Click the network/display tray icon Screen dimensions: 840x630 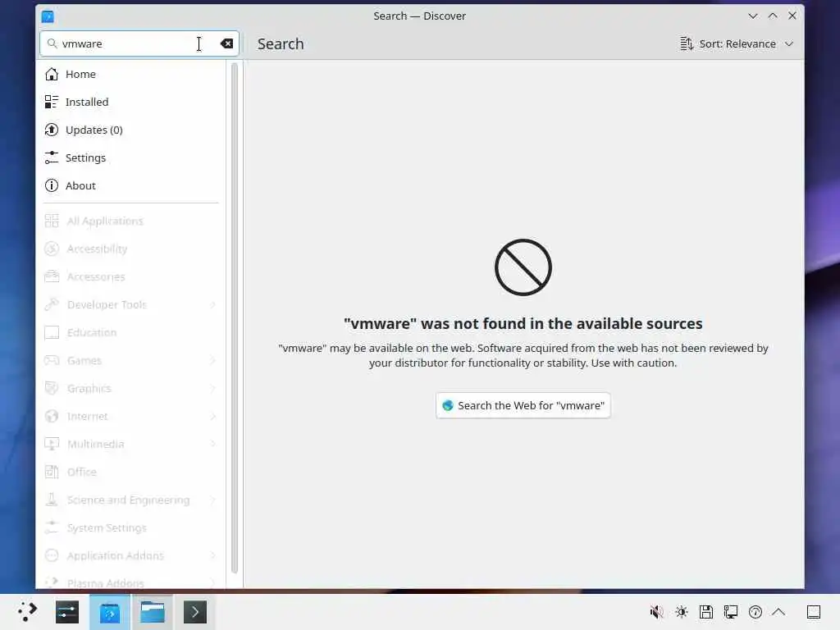[x=731, y=612]
